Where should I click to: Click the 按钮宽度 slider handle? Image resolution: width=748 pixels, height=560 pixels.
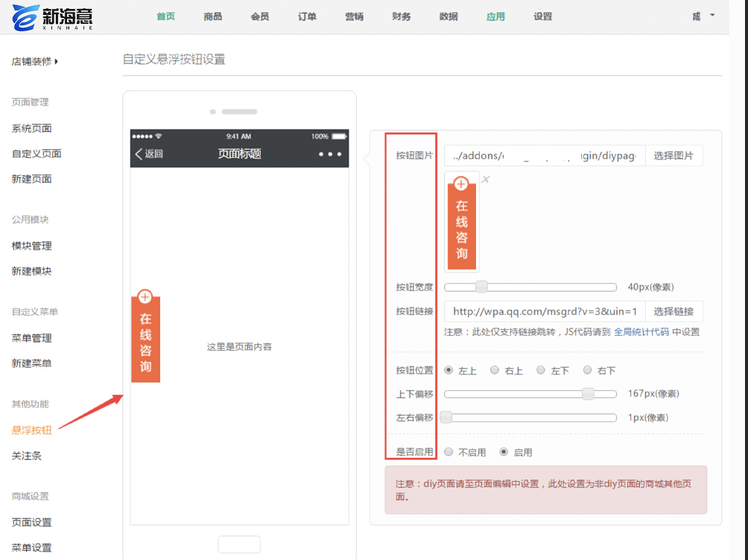[x=482, y=287]
